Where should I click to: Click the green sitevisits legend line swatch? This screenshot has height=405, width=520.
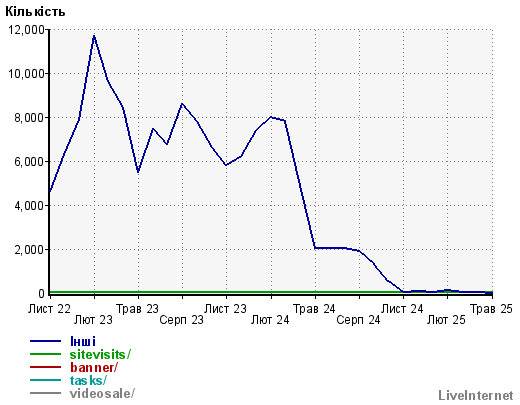coord(45,354)
